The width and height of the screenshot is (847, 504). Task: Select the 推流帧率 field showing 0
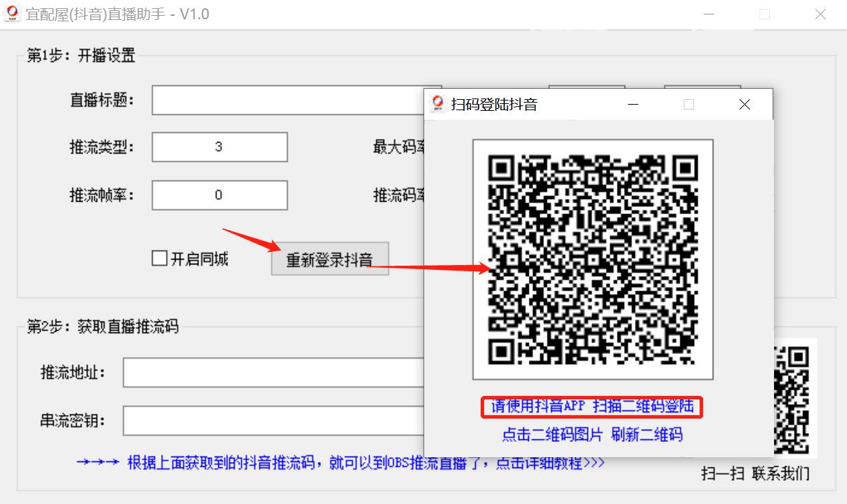220,195
